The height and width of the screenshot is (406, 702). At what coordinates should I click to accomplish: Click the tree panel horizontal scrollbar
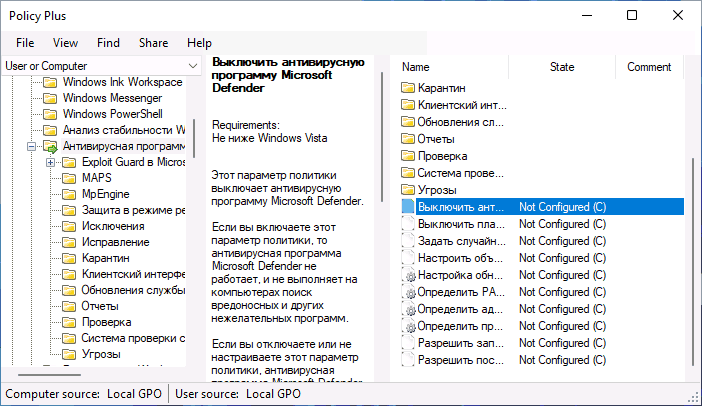point(50,374)
